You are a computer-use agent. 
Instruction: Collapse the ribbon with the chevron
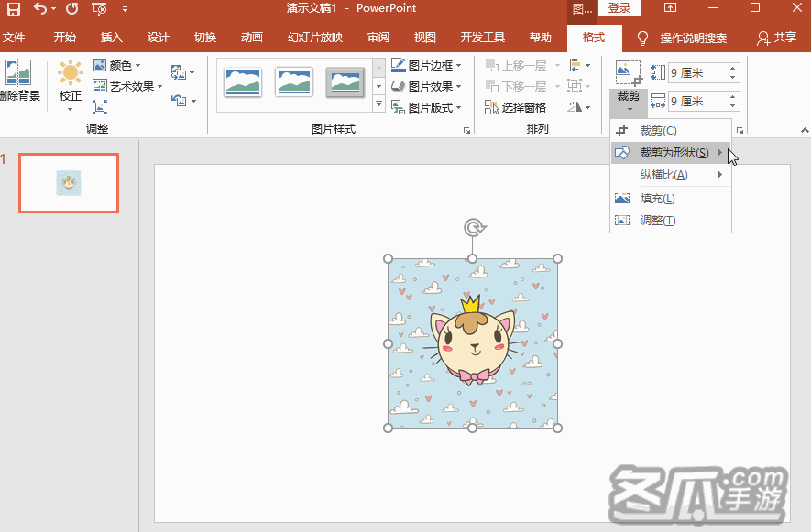click(x=805, y=130)
